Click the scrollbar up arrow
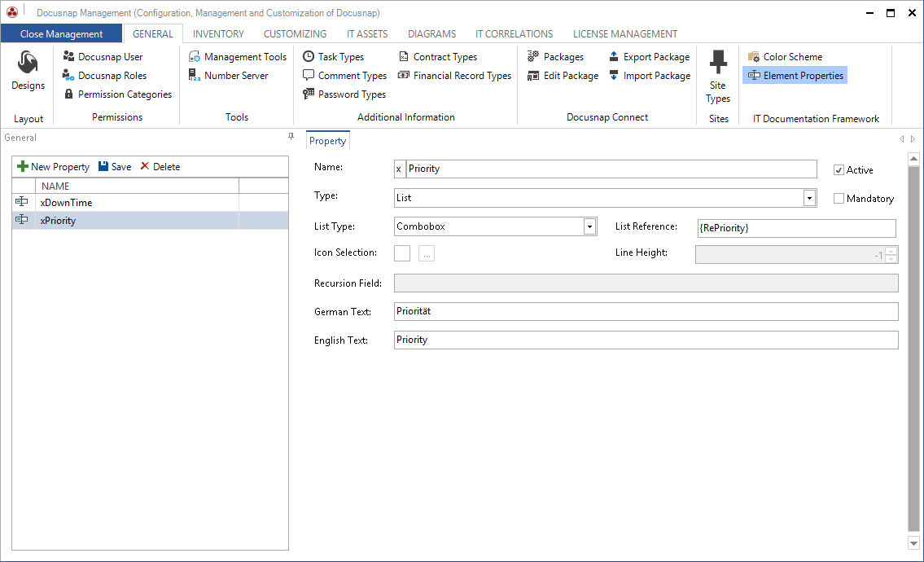This screenshot has width=924, height=562. [913, 158]
